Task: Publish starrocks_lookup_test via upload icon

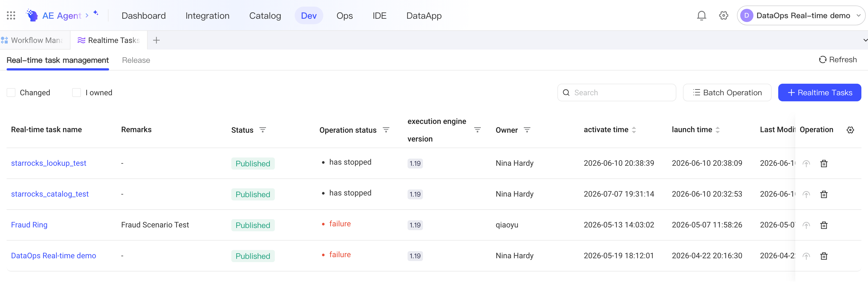Action: tap(806, 164)
